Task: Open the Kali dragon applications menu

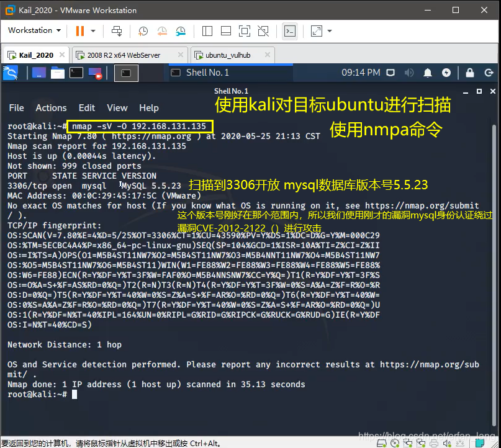Action: [x=10, y=73]
